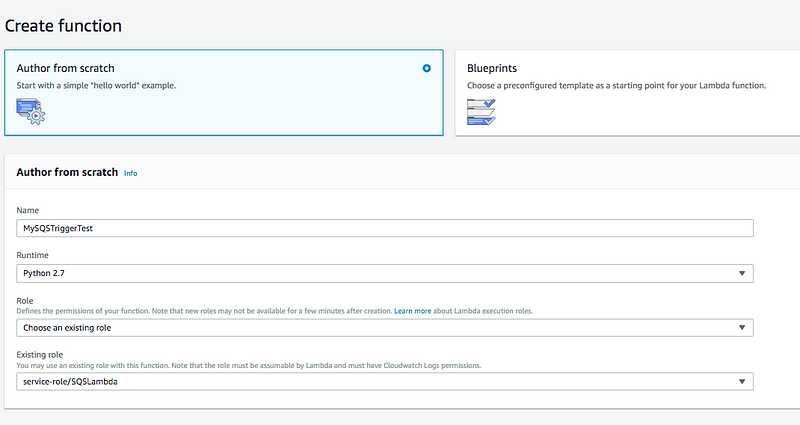Screen dimensions: 800x425
Task: Click the 'Defines the permissions of your function' note
Action: tap(274, 311)
